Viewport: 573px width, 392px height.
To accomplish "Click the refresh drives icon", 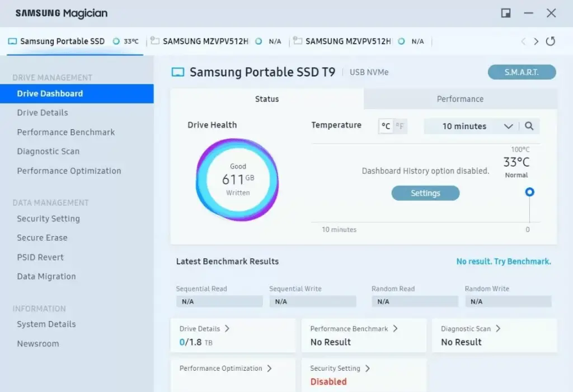I will coord(551,41).
